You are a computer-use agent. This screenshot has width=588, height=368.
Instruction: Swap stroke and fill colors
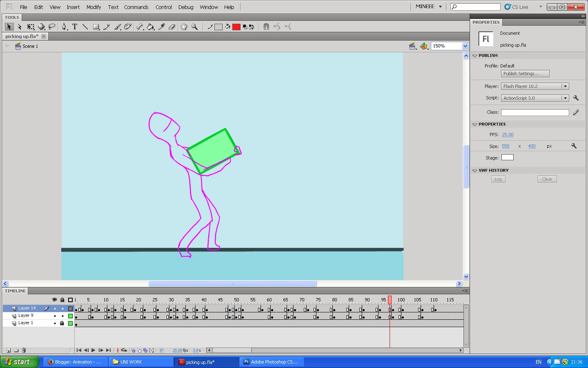click(x=252, y=27)
